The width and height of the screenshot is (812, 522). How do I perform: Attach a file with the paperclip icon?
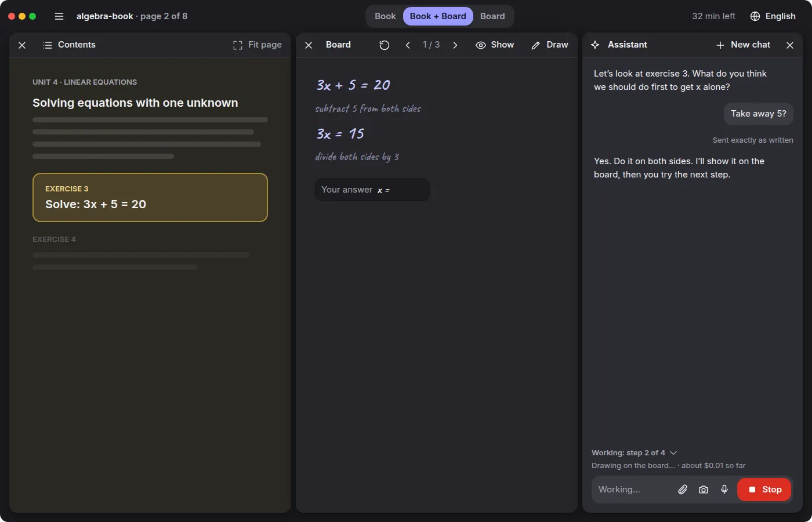click(683, 490)
